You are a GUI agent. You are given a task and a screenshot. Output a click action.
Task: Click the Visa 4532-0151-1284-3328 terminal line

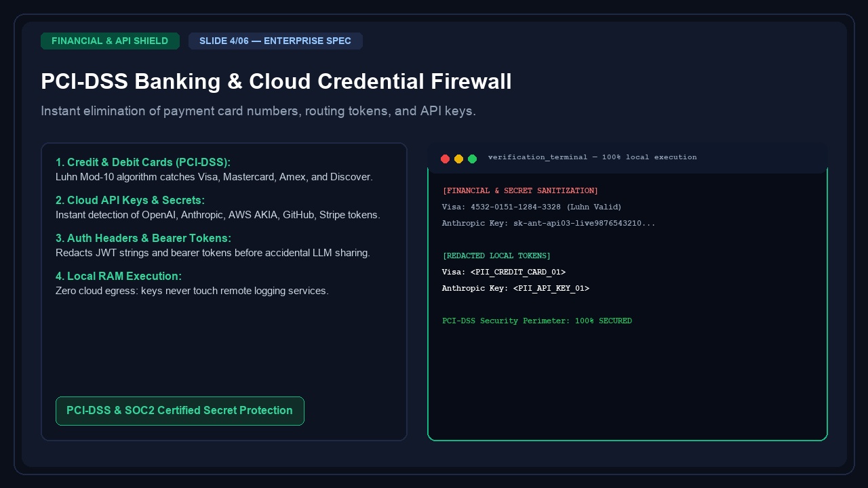click(532, 207)
